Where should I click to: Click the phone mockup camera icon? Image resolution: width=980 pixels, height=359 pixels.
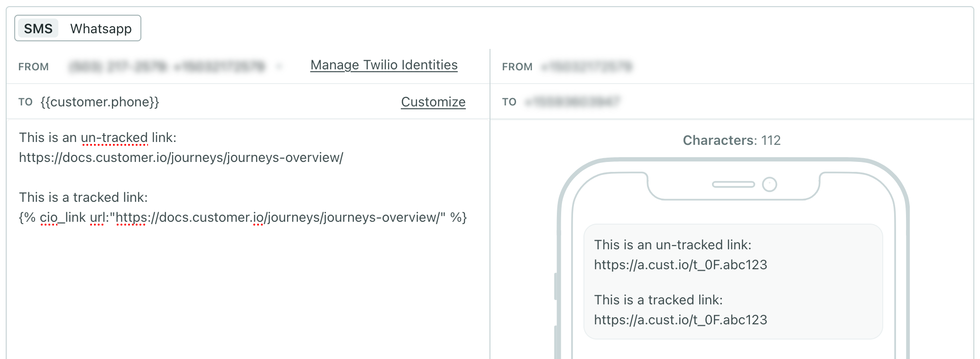(x=769, y=184)
